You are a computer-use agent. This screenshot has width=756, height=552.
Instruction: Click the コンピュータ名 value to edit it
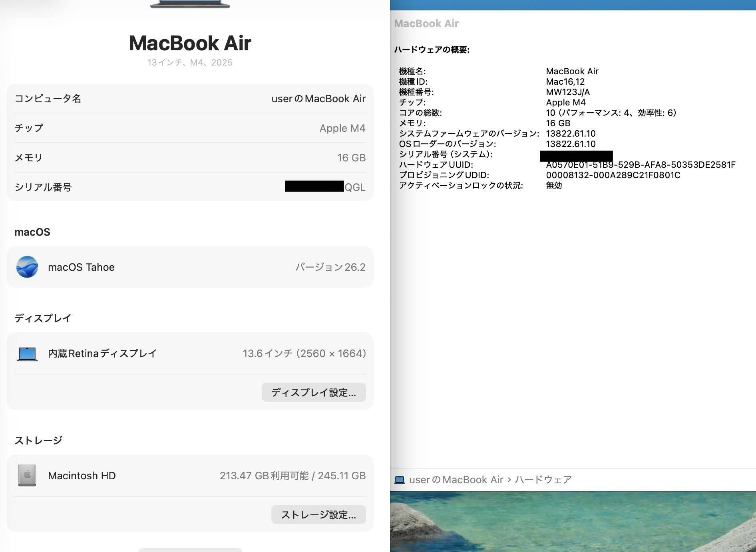click(x=318, y=99)
